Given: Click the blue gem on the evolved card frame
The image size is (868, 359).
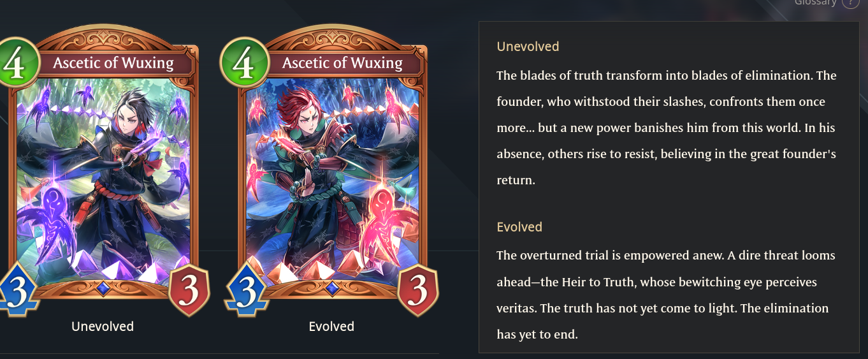Looking at the screenshot, I should pos(332,288).
